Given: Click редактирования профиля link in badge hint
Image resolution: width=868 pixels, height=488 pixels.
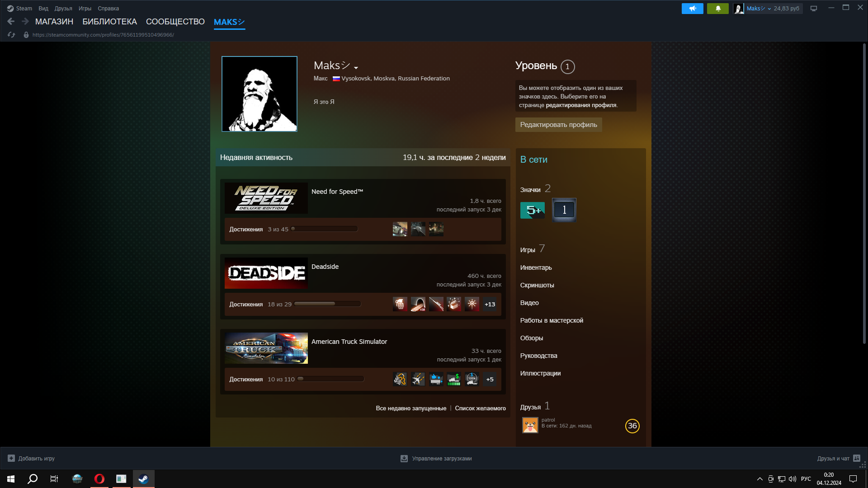Looking at the screenshot, I should 581,105.
